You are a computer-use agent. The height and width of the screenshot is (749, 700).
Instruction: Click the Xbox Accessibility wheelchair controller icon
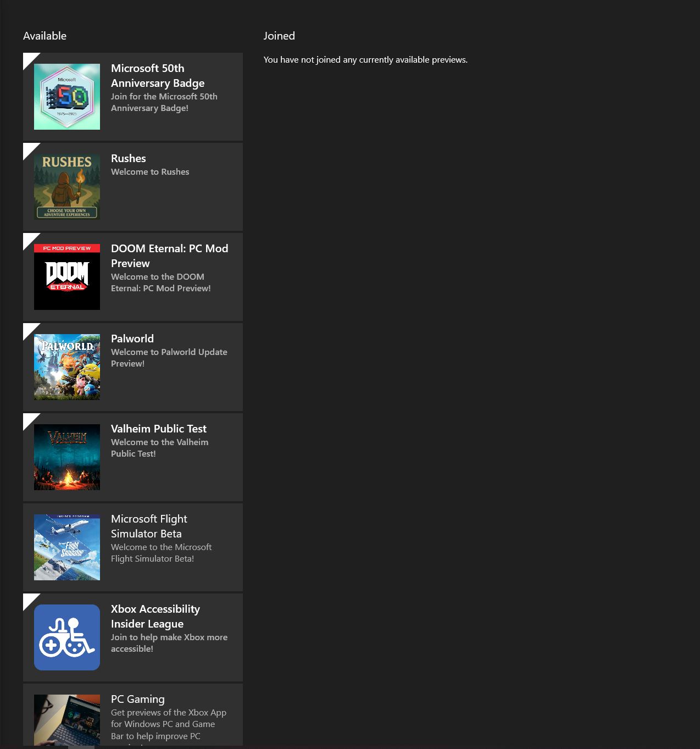point(67,637)
